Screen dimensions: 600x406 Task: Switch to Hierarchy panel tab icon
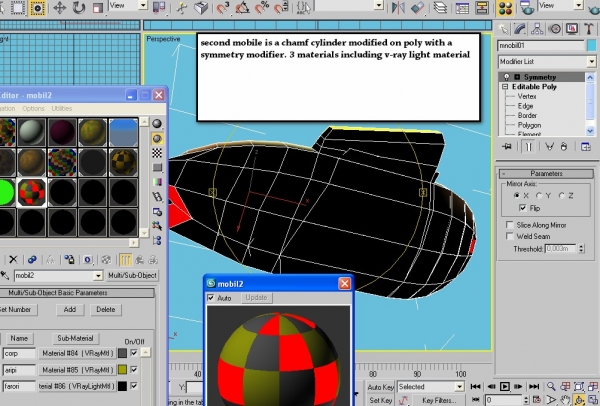pyautogui.click(x=537, y=29)
